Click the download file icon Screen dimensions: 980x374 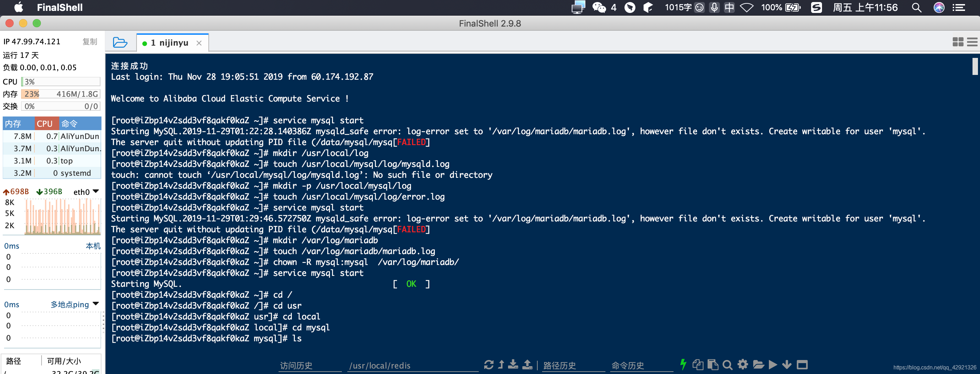(513, 364)
